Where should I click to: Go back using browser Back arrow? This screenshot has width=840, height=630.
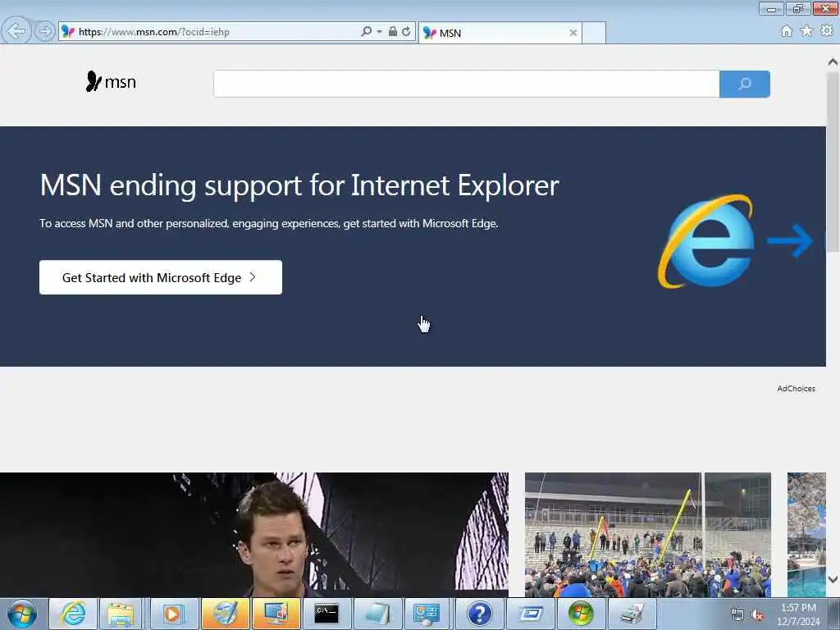(x=16, y=31)
